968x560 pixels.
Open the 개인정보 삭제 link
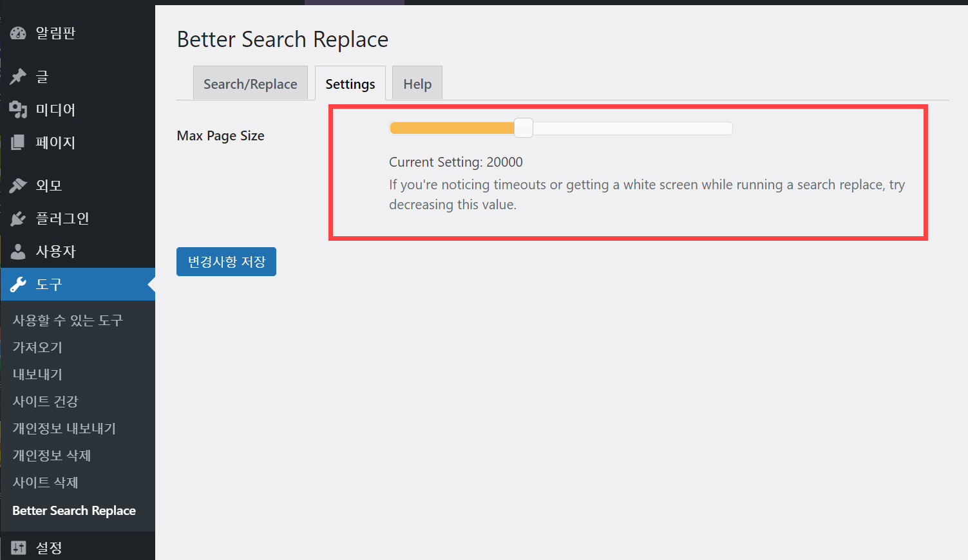(x=52, y=455)
